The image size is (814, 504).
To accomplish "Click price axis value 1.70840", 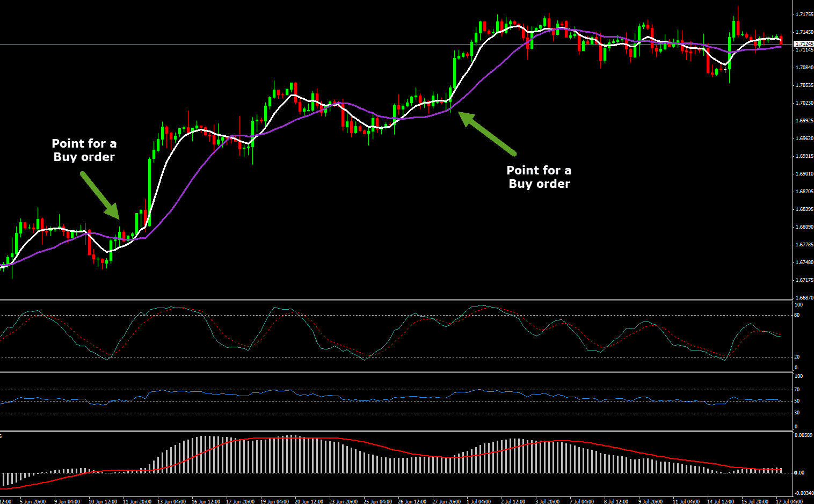I will pos(804,68).
